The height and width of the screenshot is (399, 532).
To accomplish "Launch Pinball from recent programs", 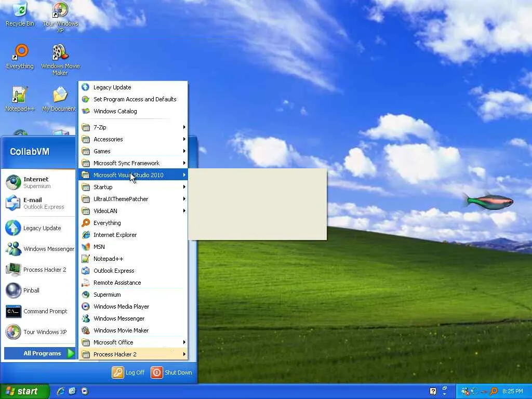I will pos(39,290).
